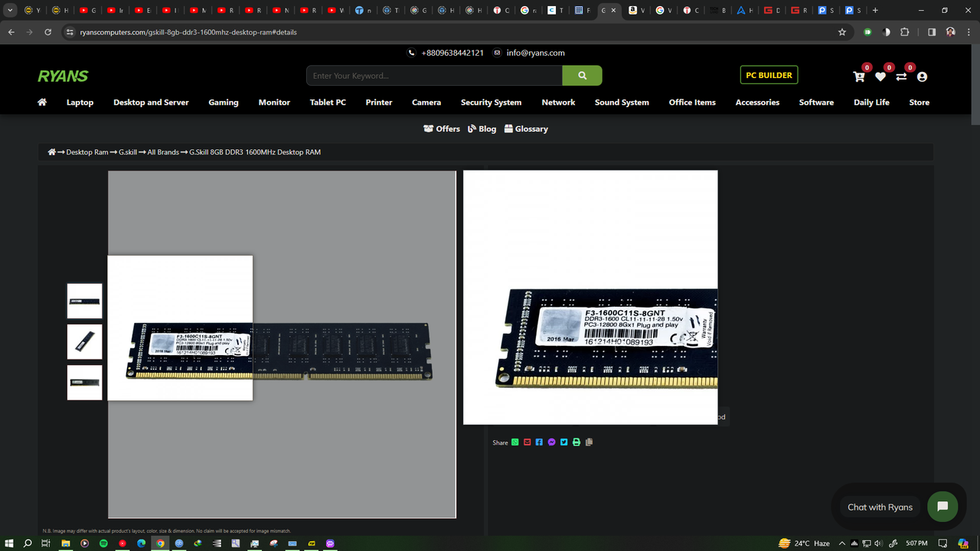Open Windows Start menu
The width and height of the screenshot is (980, 551).
9,543
